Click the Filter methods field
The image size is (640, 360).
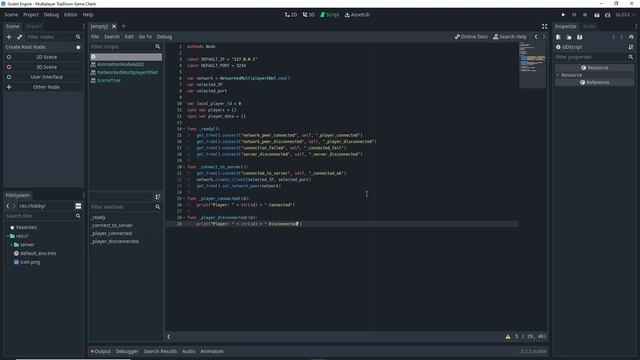126,207
